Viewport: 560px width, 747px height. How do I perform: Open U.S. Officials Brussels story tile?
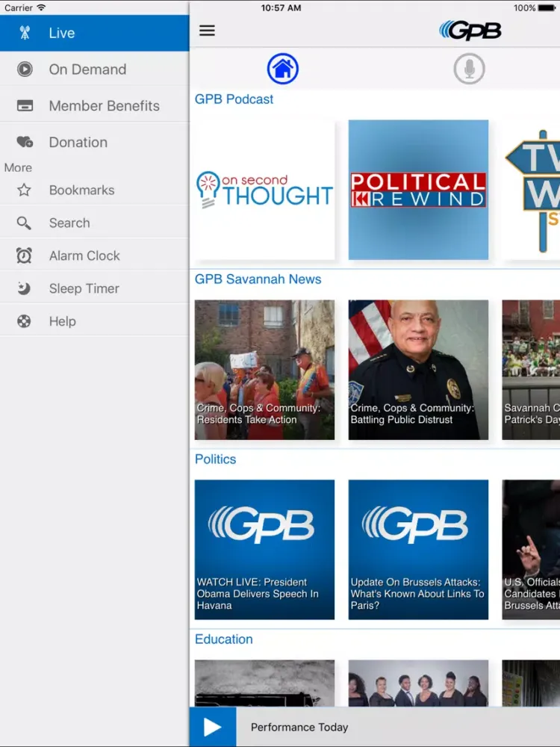[x=531, y=550]
